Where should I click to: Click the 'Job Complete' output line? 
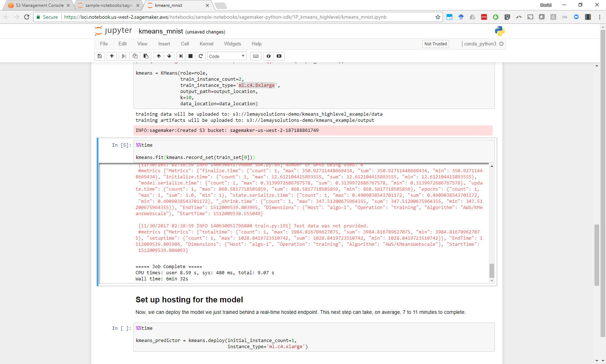coord(169,267)
